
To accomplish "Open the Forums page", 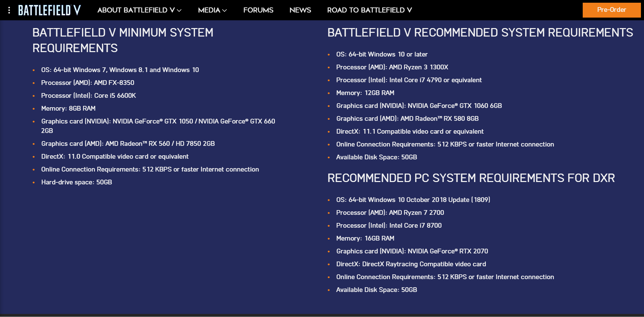I will pos(258,10).
